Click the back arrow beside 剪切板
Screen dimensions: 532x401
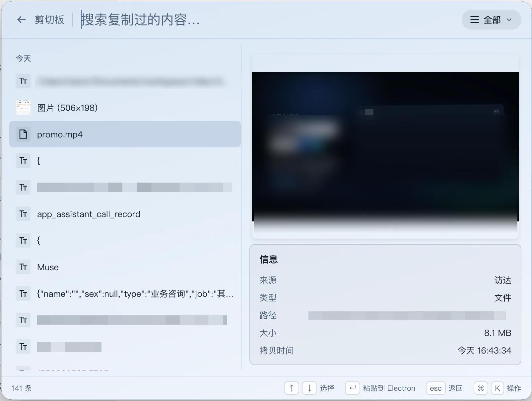click(21, 20)
